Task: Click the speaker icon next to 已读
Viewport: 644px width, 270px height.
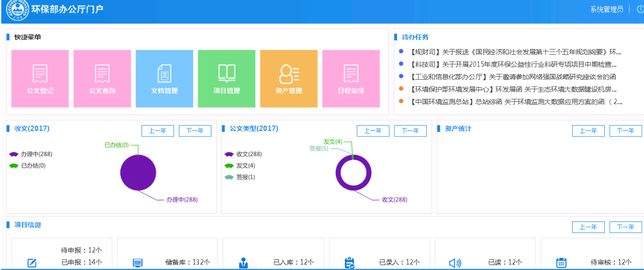Action: tap(455, 263)
